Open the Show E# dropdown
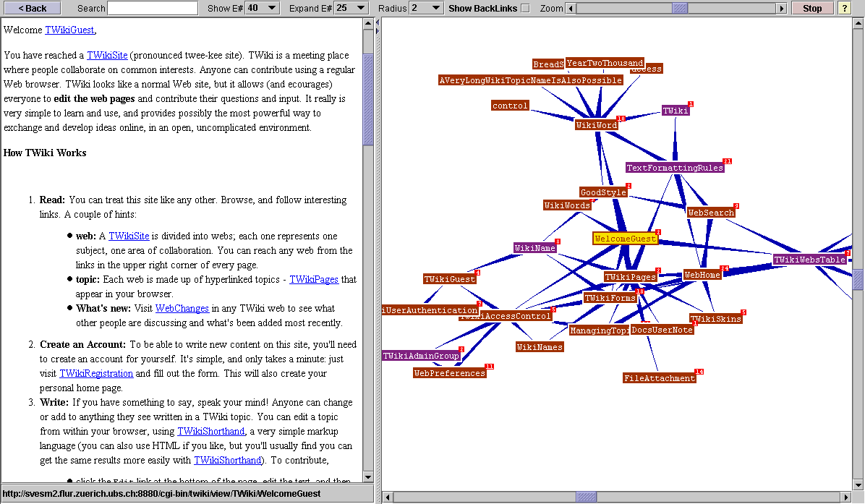The width and height of the screenshot is (865, 504). [262, 8]
